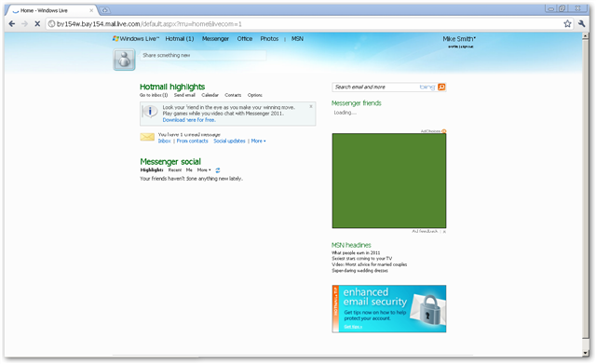Select the Highlights tab in Messenger social
Viewport: 596px width, 364px height.
tap(152, 170)
